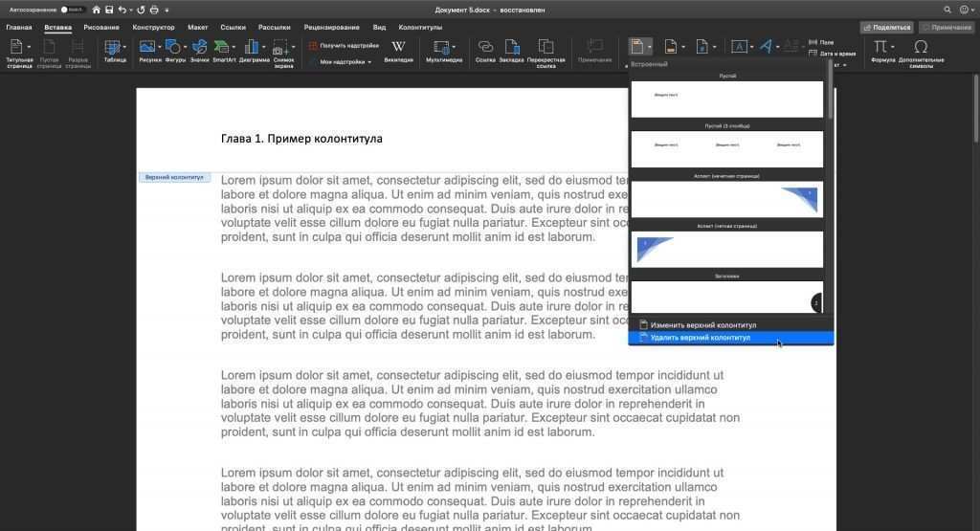Click the Формула pi icon
Image resolution: width=980 pixels, height=531 pixels.
[x=880, y=47]
